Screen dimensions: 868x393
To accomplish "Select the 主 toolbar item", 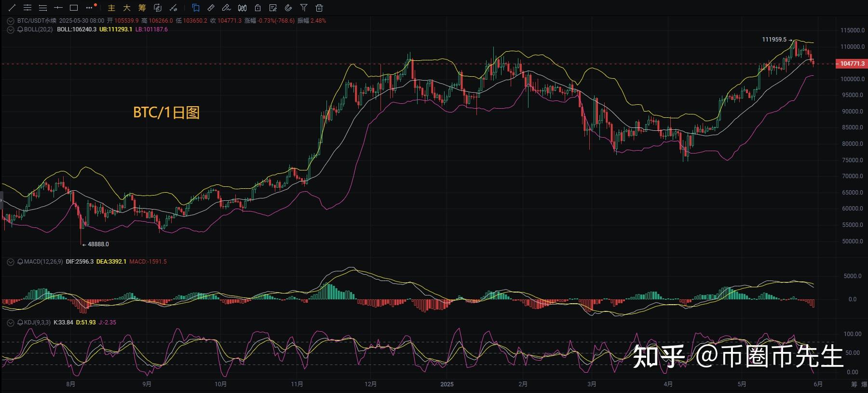I will [111, 8].
